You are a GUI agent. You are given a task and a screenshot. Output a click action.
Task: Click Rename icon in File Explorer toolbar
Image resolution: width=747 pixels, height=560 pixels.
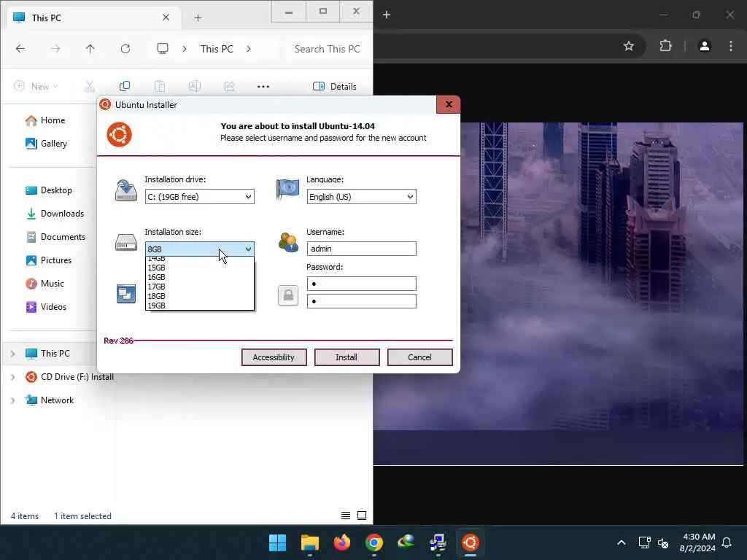coord(194,86)
